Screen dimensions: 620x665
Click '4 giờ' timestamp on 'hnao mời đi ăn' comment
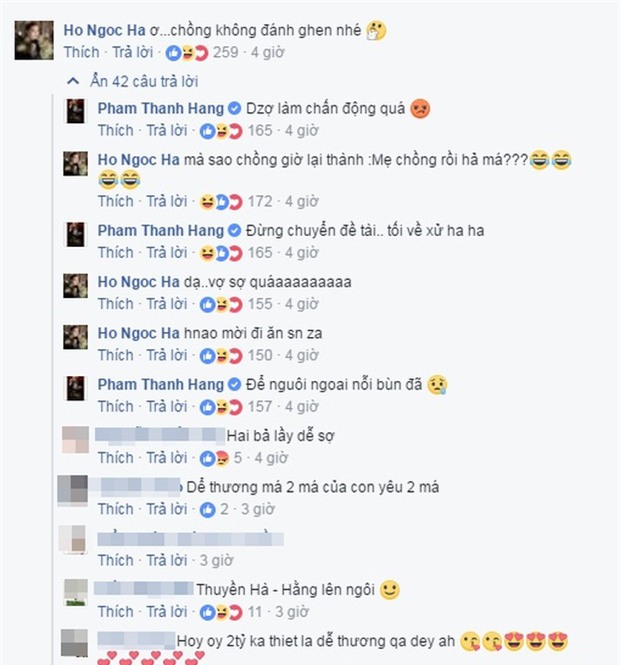pos(302,355)
